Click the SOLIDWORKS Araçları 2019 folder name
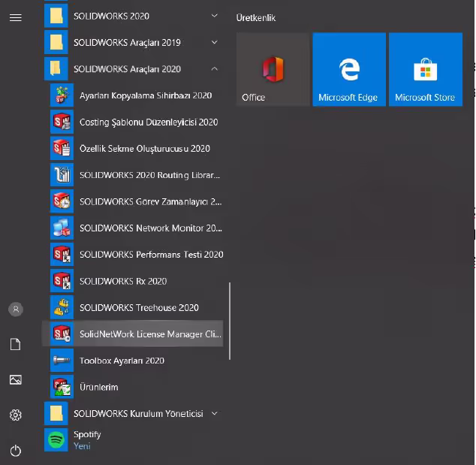The width and height of the screenshot is (476, 465). [127, 43]
